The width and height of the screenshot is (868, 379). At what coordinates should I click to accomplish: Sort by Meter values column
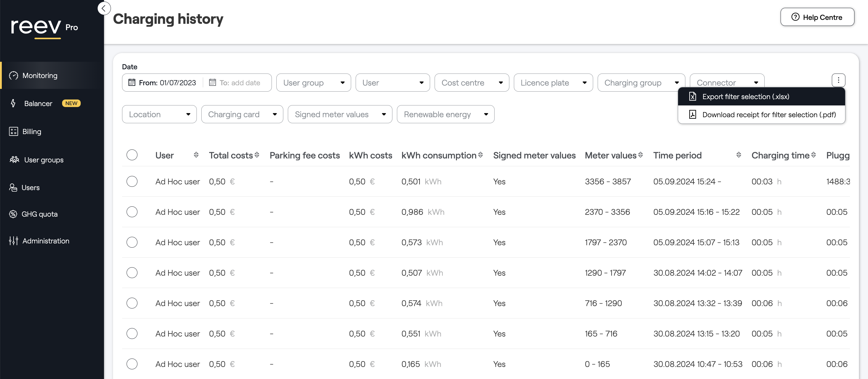(640, 155)
